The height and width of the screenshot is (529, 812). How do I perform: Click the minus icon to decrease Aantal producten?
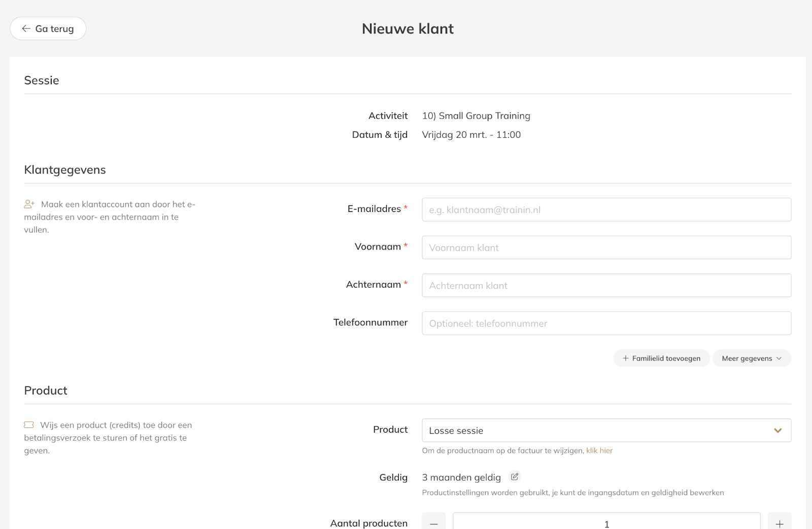(x=434, y=523)
